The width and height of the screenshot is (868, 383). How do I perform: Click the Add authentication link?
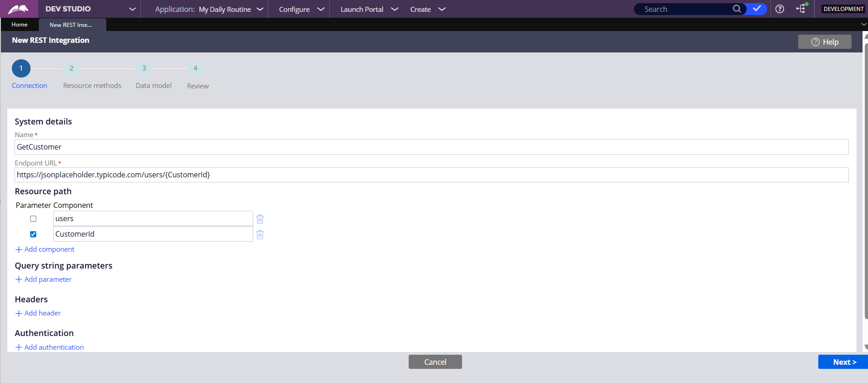[54, 347]
